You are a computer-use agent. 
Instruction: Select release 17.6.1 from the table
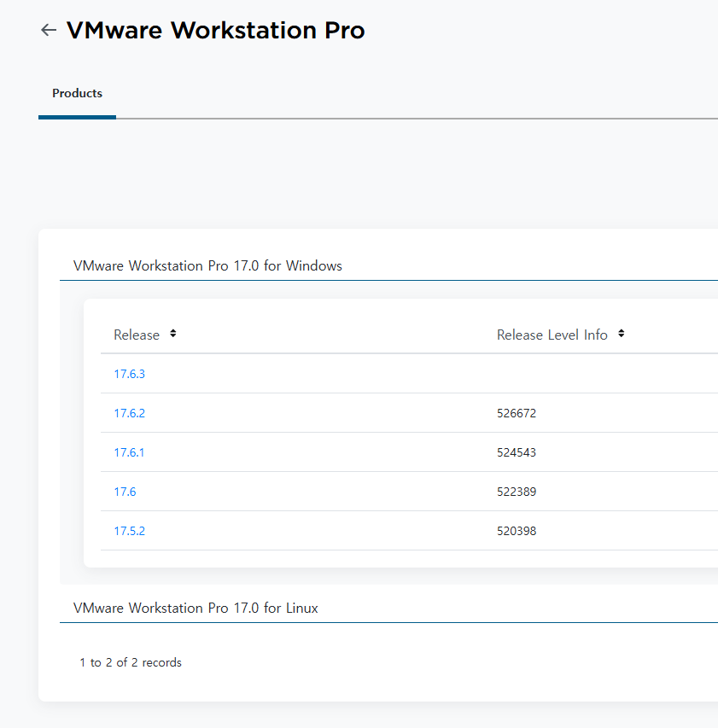click(x=129, y=452)
